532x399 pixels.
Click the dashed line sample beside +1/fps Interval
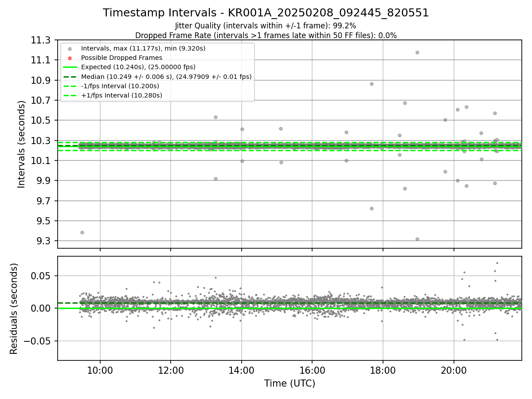pyautogui.click(x=70, y=95)
